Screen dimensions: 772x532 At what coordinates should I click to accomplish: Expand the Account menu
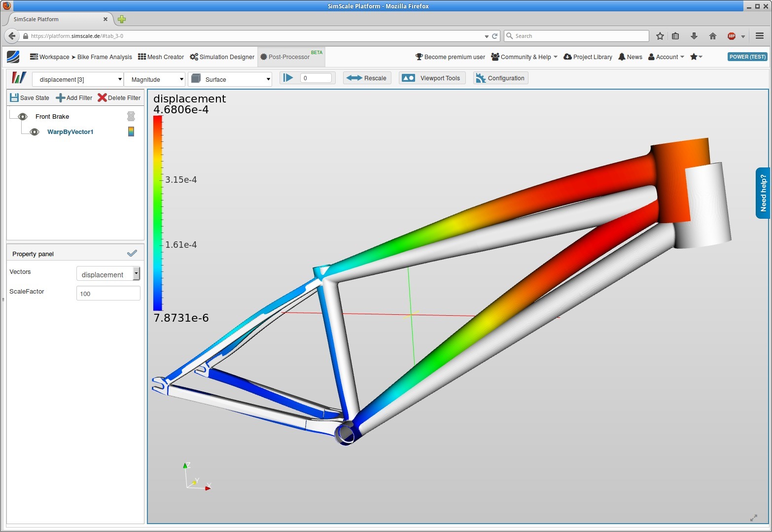(x=666, y=57)
